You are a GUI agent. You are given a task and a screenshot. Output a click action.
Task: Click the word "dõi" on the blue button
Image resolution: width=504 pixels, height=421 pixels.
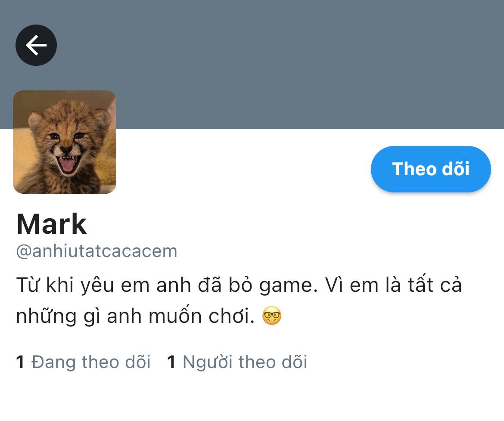click(456, 169)
